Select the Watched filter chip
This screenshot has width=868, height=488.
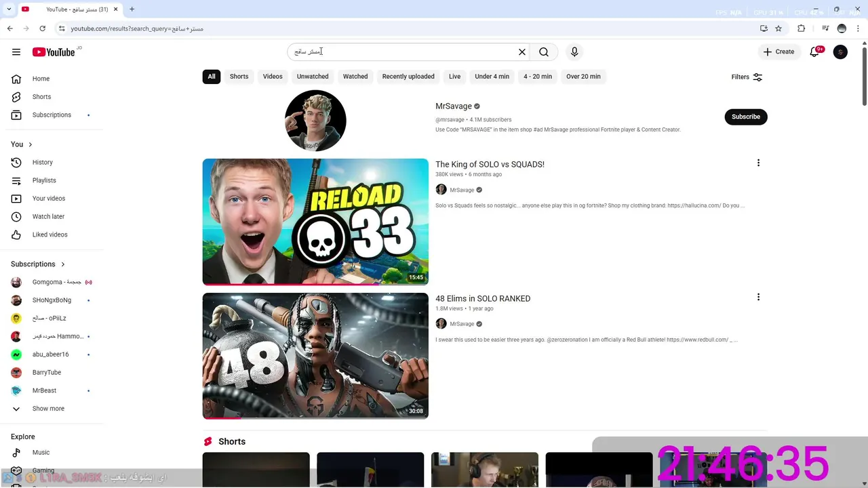(355, 77)
